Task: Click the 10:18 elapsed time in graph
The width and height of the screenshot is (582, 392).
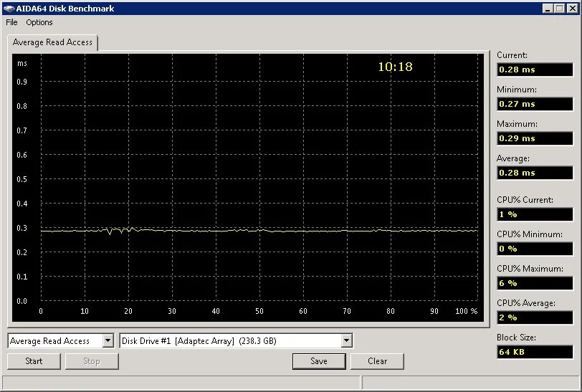Action: click(395, 67)
